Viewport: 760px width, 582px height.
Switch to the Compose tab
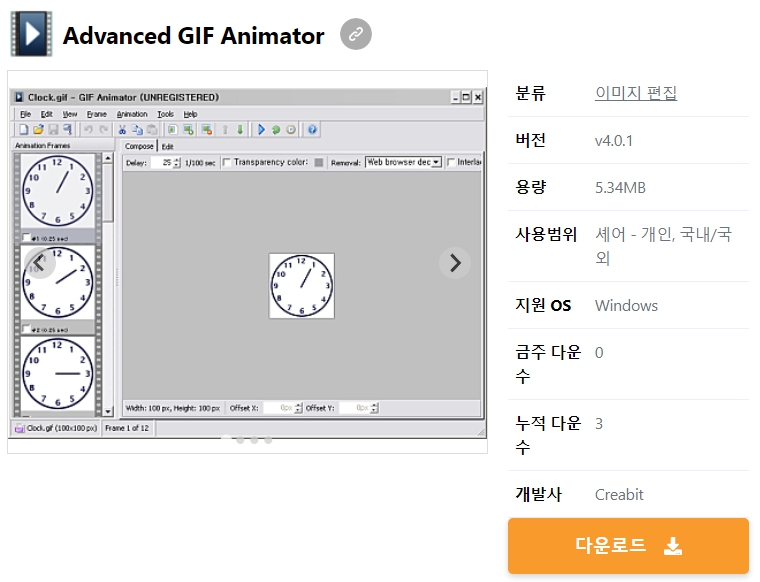[139, 146]
